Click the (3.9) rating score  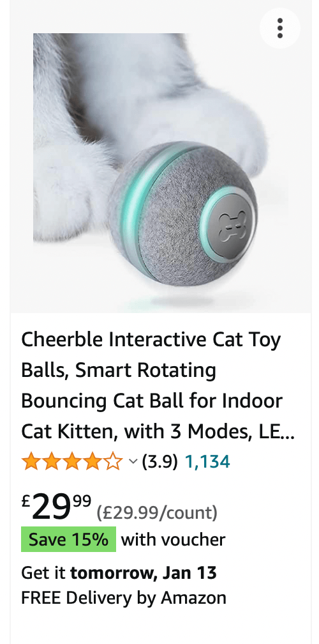tap(160, 462)
